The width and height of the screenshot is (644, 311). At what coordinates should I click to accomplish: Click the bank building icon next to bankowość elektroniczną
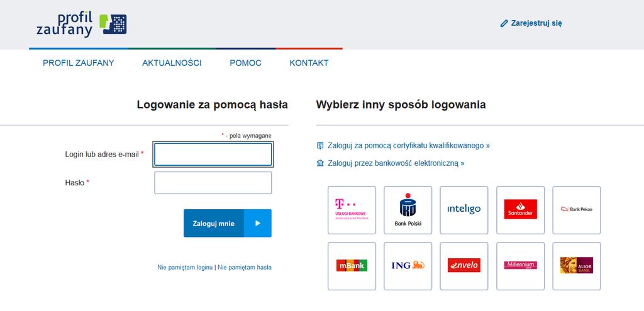coord(320,163)
